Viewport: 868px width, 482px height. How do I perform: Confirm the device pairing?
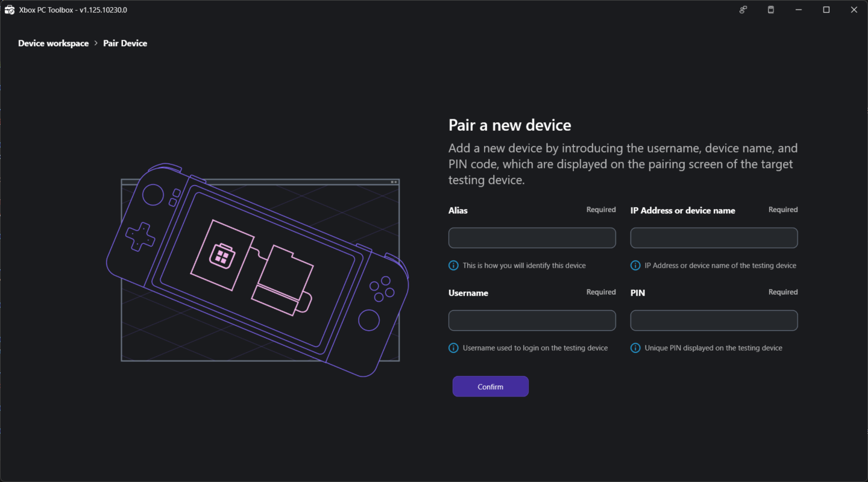click(491, 387)
